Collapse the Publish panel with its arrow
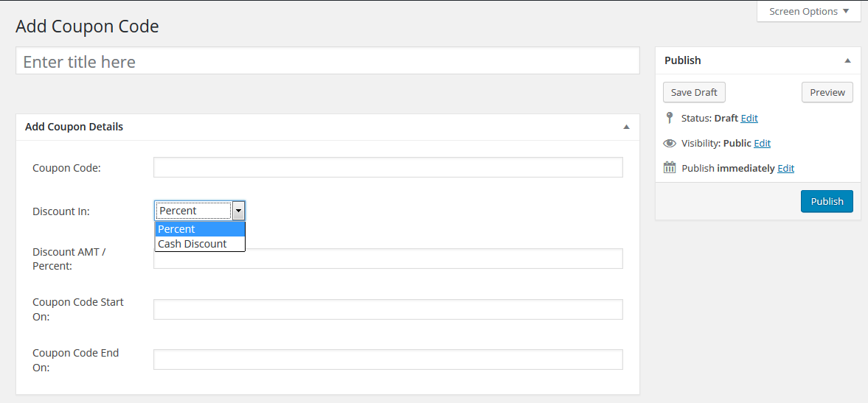This screenshot has width=868, height=403. click(x=847, y=61)
